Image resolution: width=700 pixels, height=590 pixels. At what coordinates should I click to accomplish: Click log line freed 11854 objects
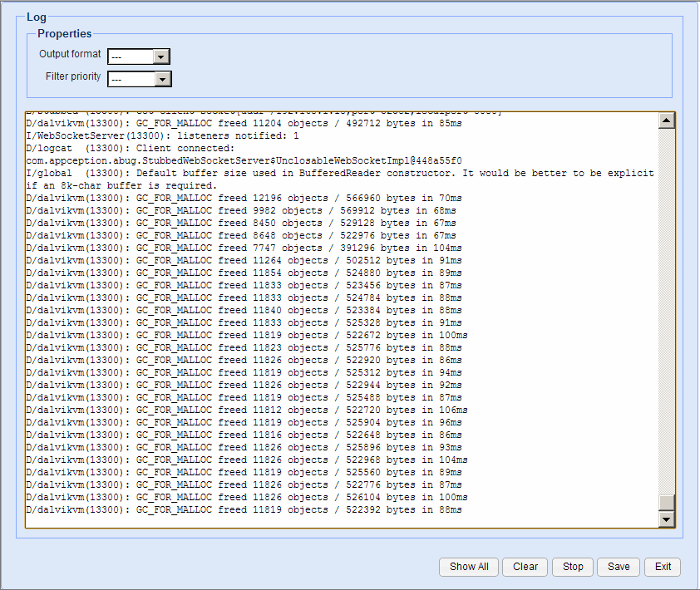point(244,273)
